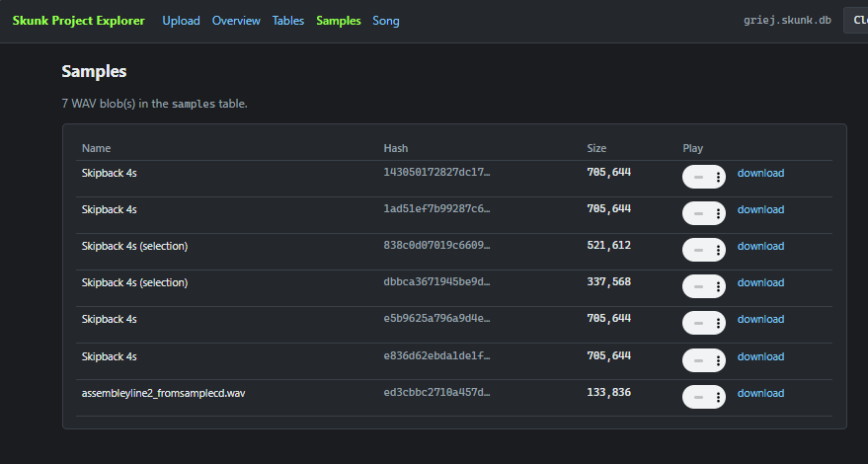Click the Hash column header
868x464 pixels.
[396, 148]
